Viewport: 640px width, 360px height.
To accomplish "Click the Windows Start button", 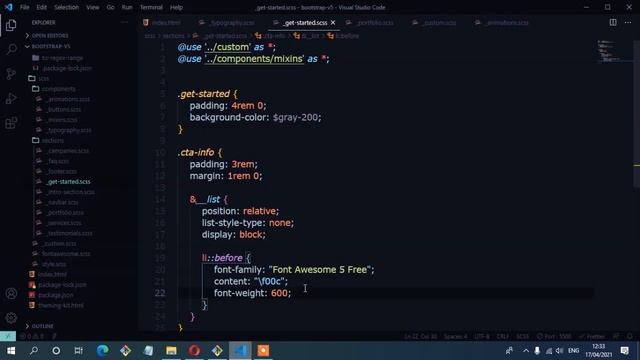I will (11, 351).
